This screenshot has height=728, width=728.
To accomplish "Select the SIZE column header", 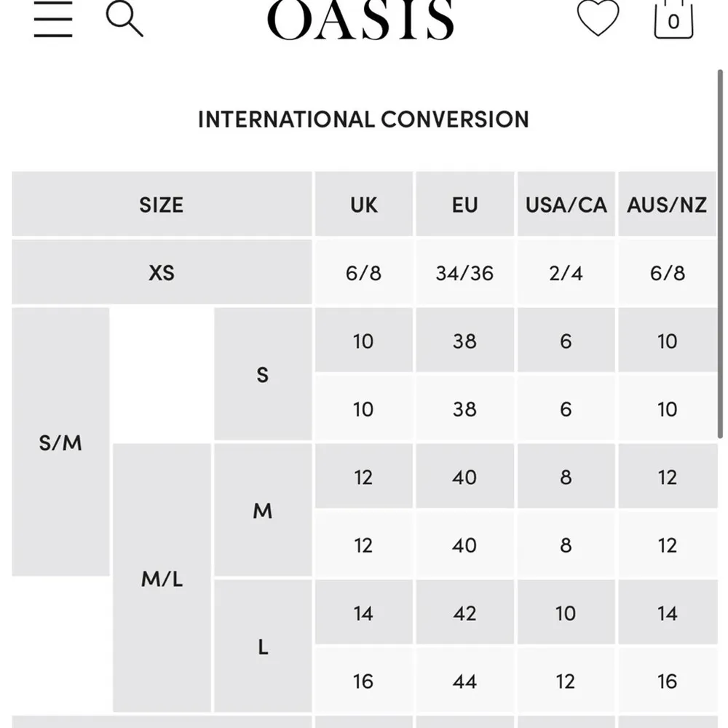I will pos(162,205).
